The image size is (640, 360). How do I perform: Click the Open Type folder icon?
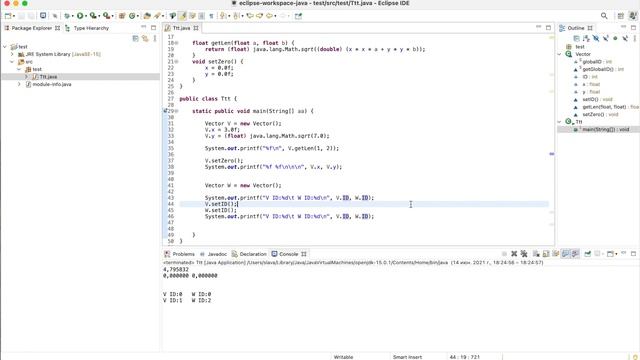pyautogui.click(x=147, y=16)
